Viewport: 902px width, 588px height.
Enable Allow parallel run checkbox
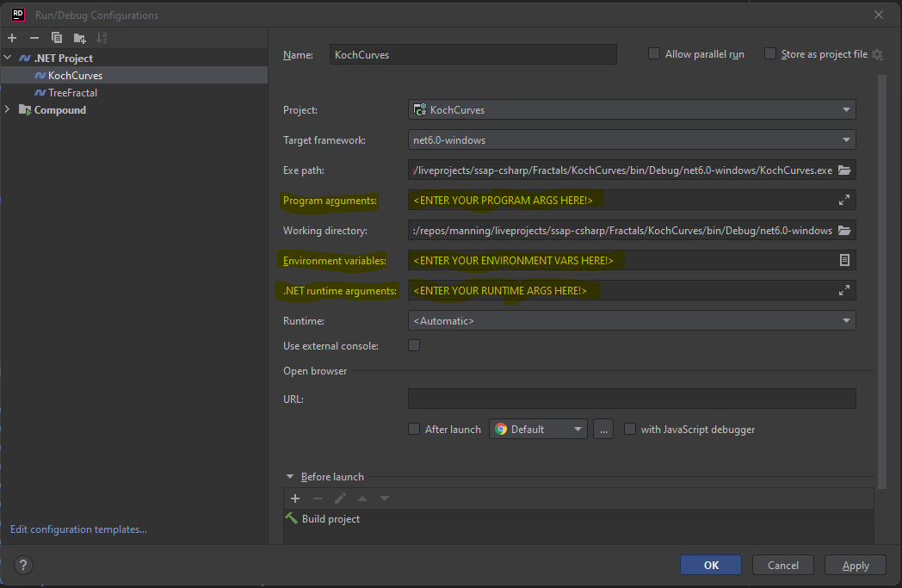654,53
